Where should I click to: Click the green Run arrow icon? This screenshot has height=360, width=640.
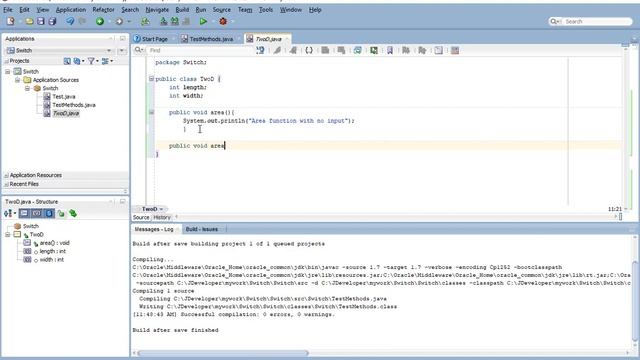tap(203, 21)
